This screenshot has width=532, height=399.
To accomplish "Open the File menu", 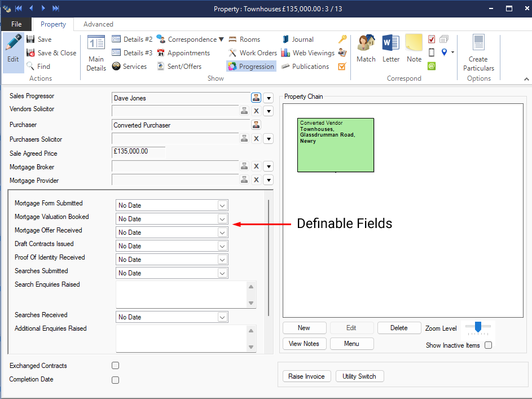I will coord(16,24).
